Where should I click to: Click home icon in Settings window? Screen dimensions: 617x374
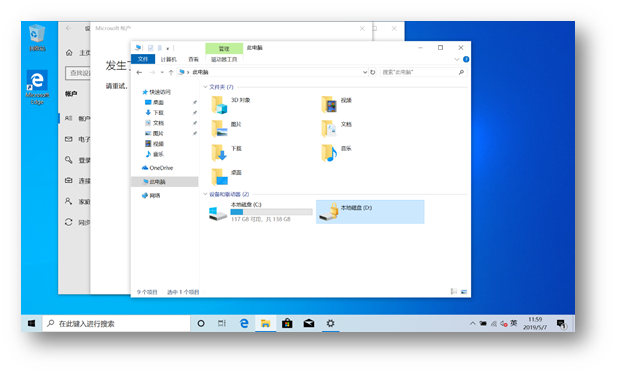pyautogui.click(x=69, y=52)
